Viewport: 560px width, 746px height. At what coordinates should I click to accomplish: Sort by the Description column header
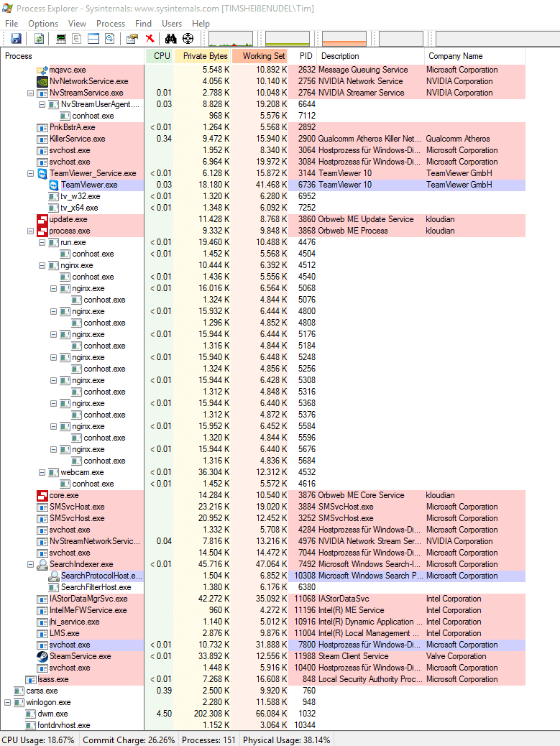[x=371, y=56]
